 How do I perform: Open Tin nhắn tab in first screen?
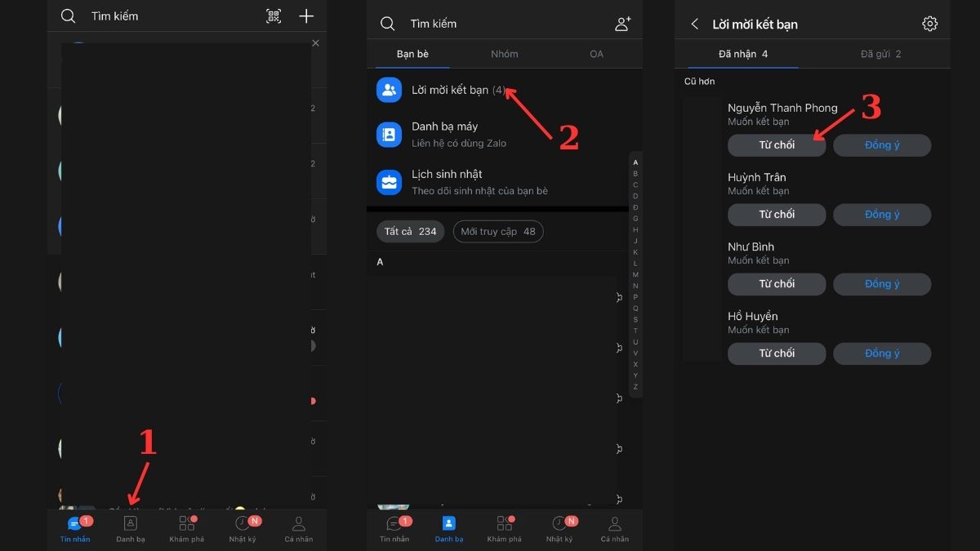point(75,529)
